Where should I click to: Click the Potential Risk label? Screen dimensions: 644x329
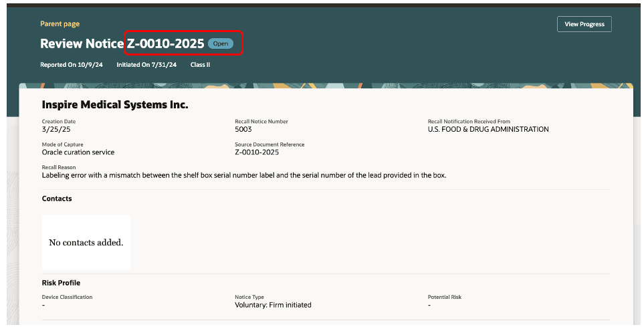click(445, 297)
